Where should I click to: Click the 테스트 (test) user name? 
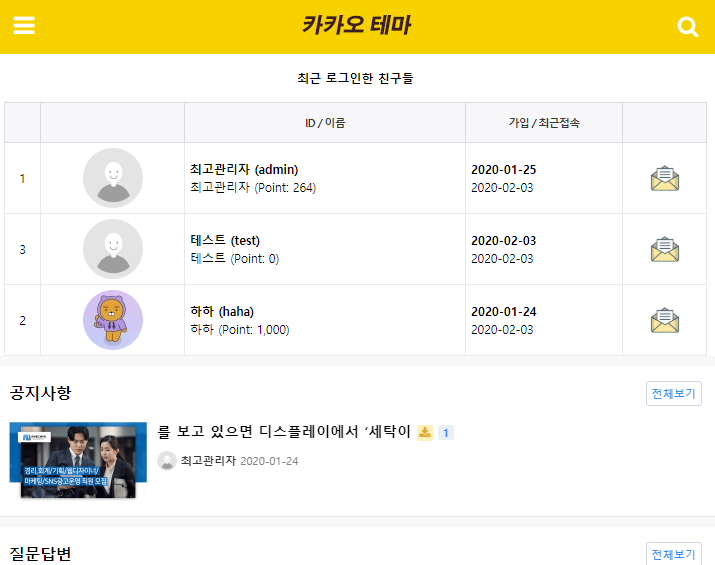pos(225,240)
